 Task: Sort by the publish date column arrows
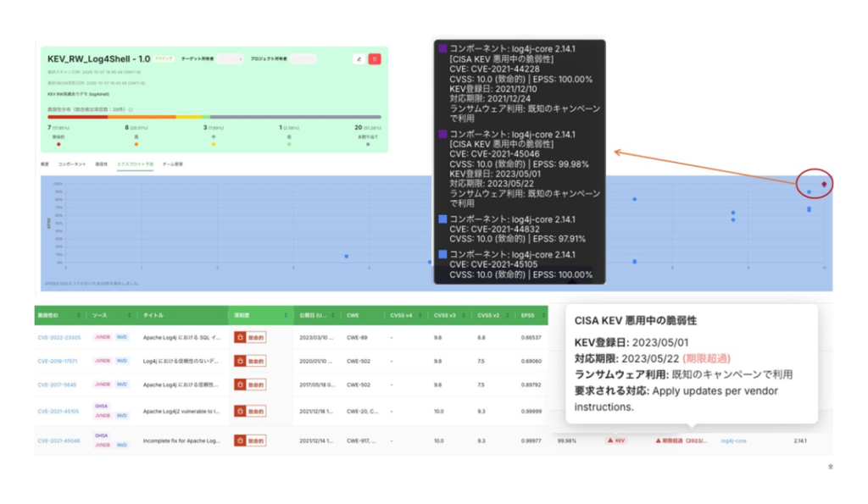click(333, 315)
